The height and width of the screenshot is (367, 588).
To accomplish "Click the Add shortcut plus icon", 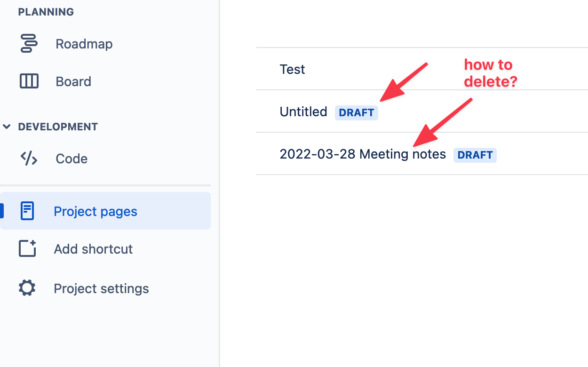I will [x=27, y=248].
